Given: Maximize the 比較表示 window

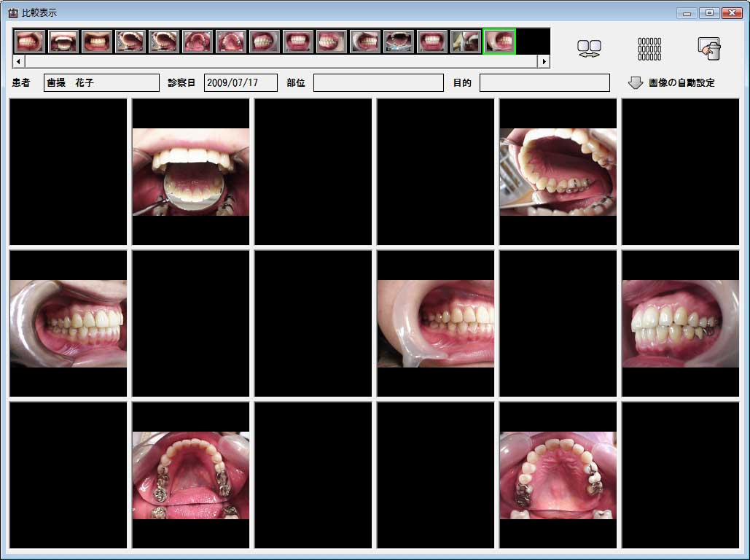Looking at the screenshot, I should point(709,13).
